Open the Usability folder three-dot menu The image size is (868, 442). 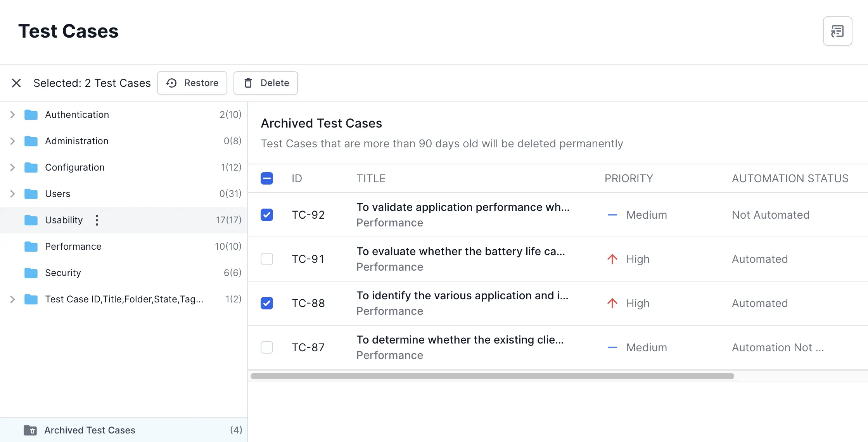coord(97,220)
